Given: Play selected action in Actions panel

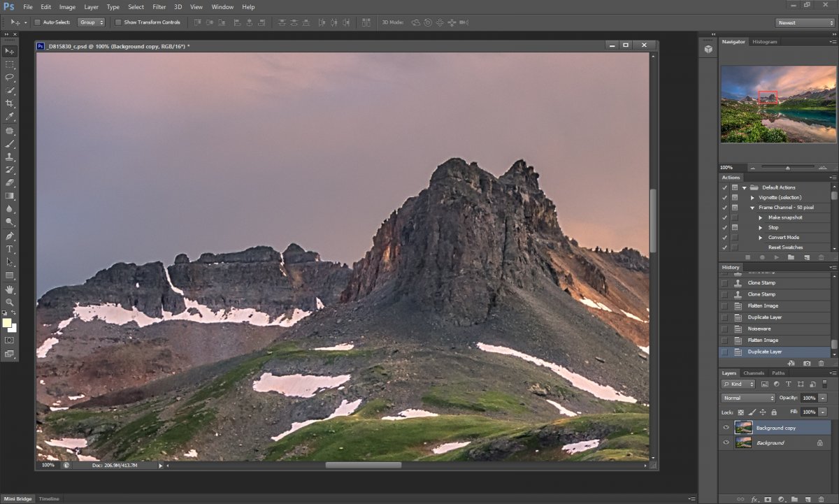Looking at the screenshot, I should [x=777, y=257].
